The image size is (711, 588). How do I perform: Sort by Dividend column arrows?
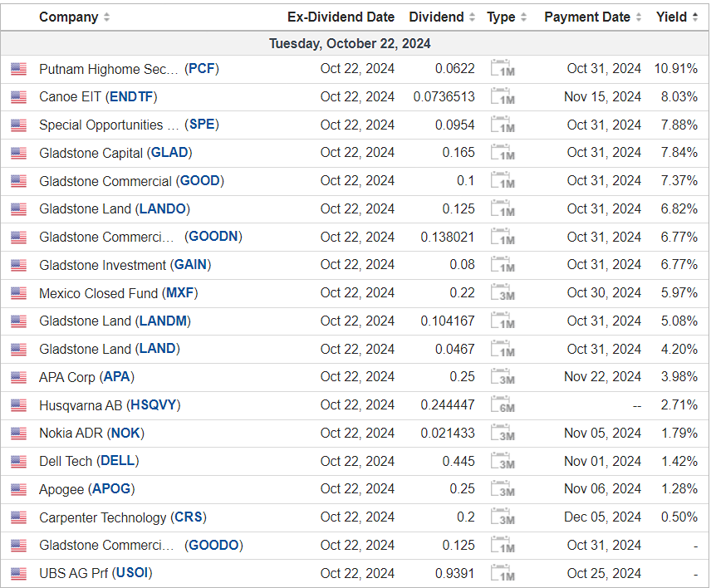[472, 17]
